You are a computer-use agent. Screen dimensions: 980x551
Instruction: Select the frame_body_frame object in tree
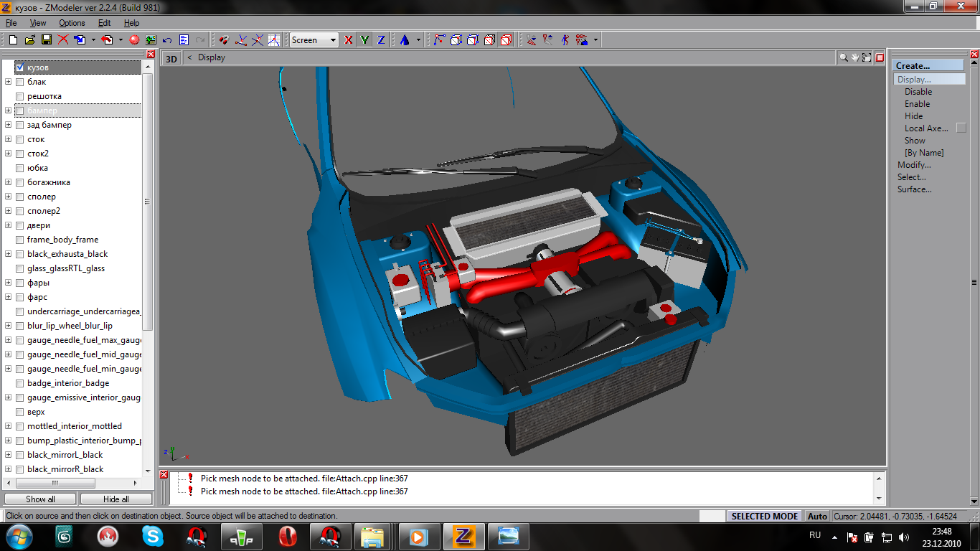click(x=62, y=240)
